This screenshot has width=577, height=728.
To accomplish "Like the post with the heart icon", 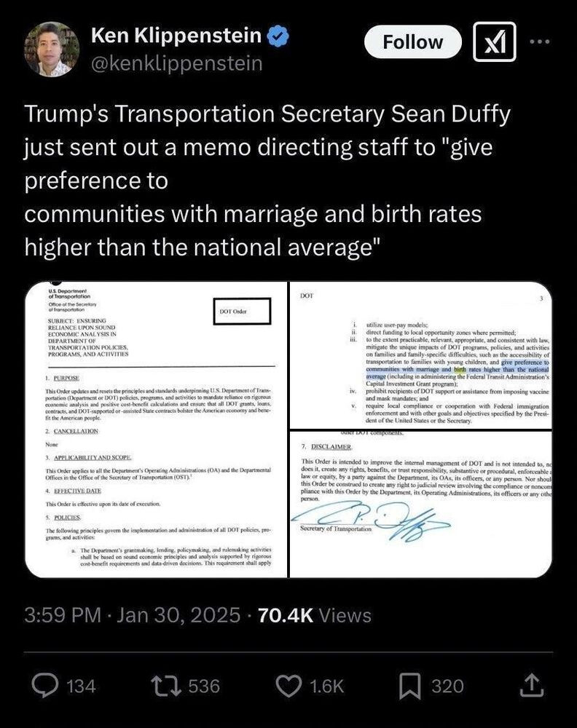I will pyautogui.click(x=289, y=687).
